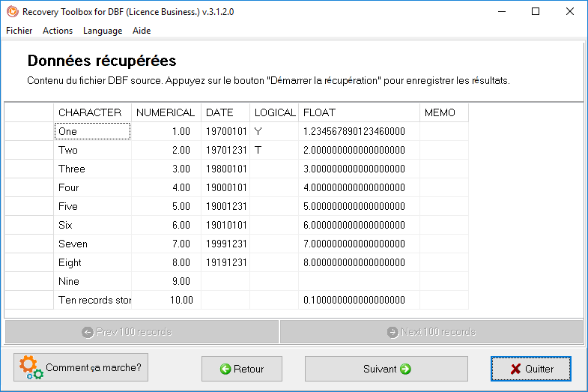Select the FLOAT column header
588x392 pixels.
pyautogui.click(x=359, y=112)
